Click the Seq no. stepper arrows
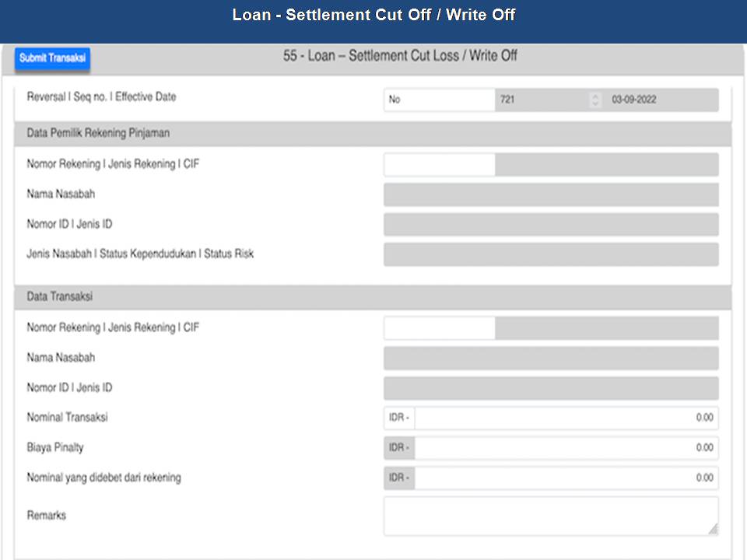747x560 pixels. click(596, 100)
